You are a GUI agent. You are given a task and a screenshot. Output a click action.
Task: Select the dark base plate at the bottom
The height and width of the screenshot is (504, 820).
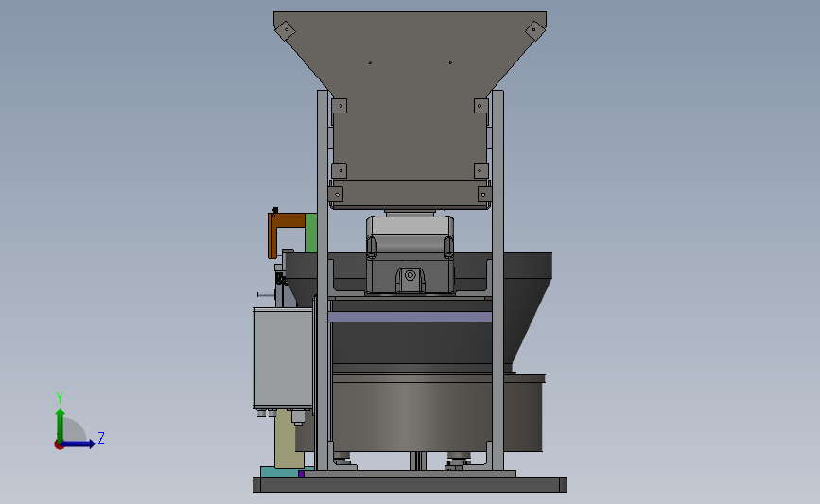410,484
